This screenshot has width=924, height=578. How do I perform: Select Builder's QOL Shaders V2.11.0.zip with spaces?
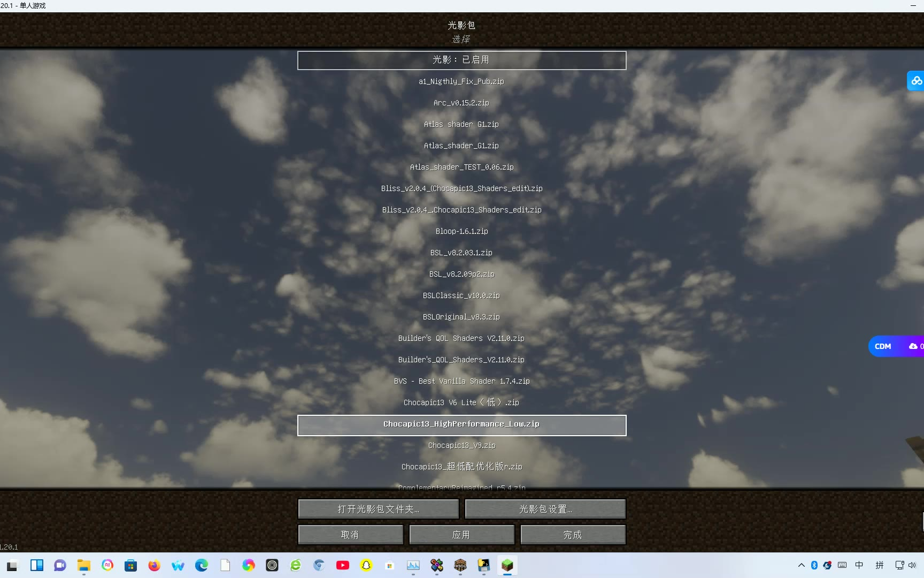461,338
